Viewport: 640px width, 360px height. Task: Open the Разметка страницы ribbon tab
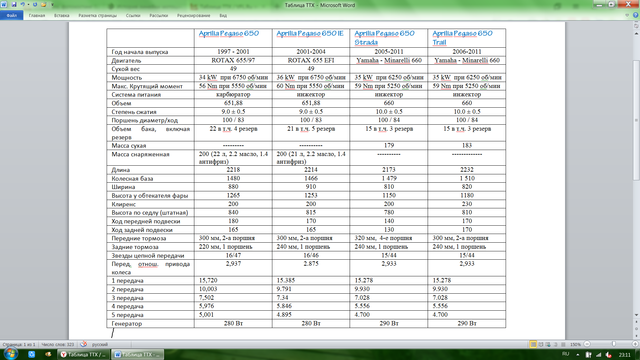point(98,16)
